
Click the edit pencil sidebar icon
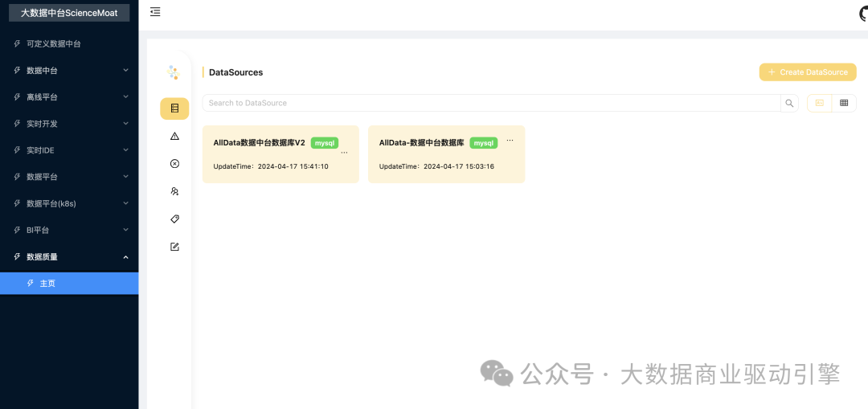(174, 247)
